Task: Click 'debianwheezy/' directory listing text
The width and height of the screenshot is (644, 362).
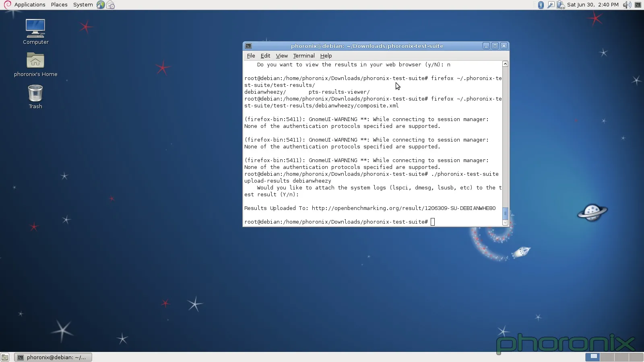Action: coord(265,92)
